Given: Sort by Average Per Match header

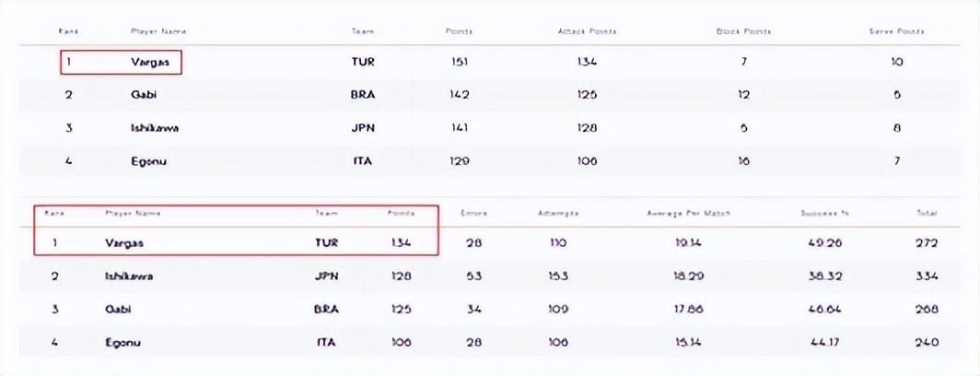Looking at the screenshot, I should point(689,214).
